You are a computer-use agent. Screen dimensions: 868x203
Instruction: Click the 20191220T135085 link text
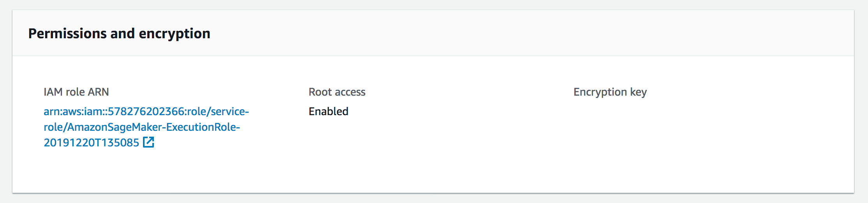(x=91, y=143)
